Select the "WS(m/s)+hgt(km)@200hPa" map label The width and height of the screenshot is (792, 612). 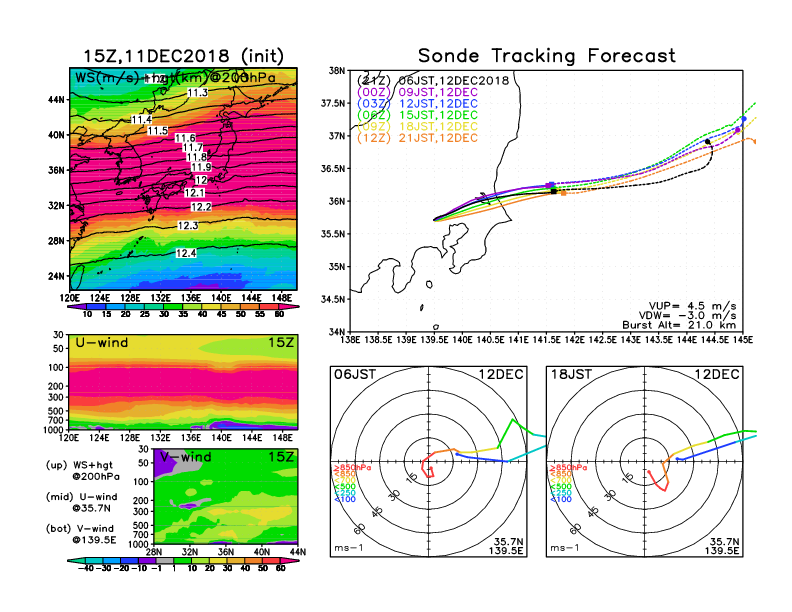[x=175, y=78]
